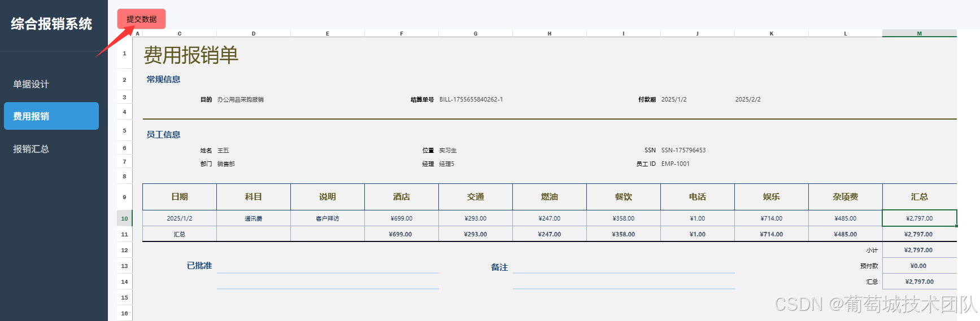Viewport: 980px width, 321px height.
Task: Select the payment date 2025/1/2 in 付款期
Action: coord(674,99)
